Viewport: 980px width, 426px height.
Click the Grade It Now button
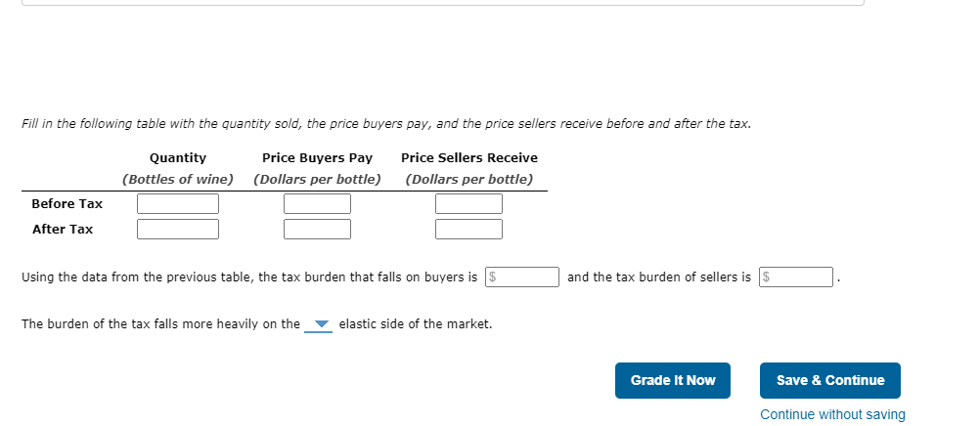(x=673, y=380)
